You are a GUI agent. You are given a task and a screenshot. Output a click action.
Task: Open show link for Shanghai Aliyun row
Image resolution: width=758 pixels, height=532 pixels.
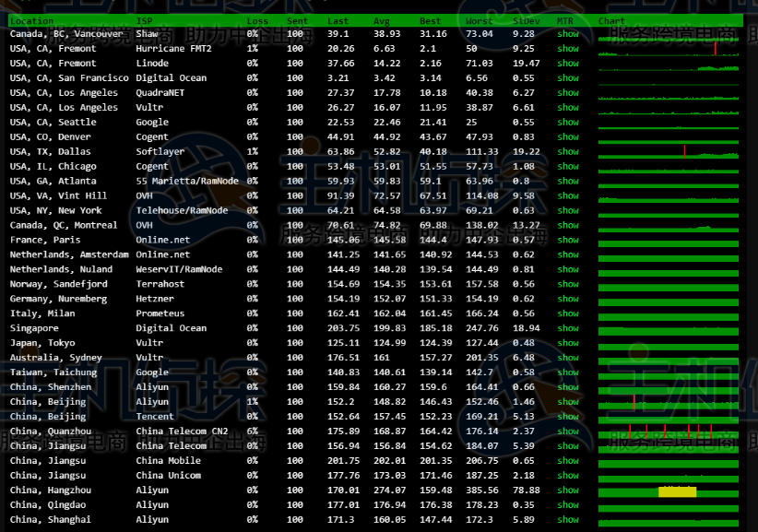click(x=568, y=520)
